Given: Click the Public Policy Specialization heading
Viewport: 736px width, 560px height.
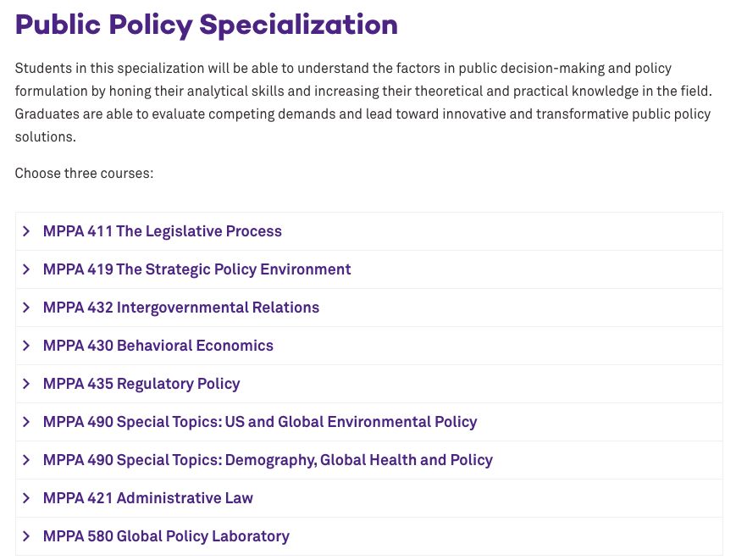Looking at the screenshot, I should pyautogui.click(x=207, y=25).
